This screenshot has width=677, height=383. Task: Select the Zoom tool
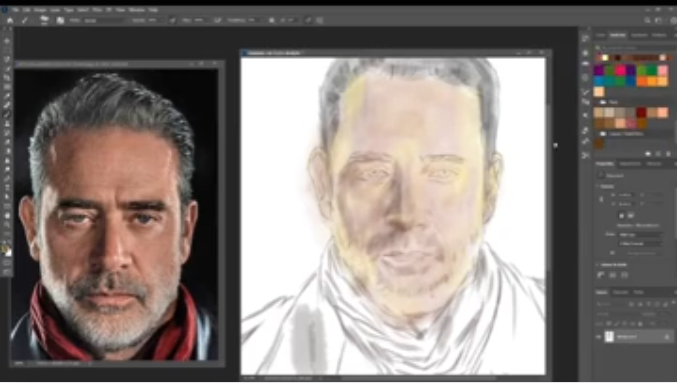(6, 225)
